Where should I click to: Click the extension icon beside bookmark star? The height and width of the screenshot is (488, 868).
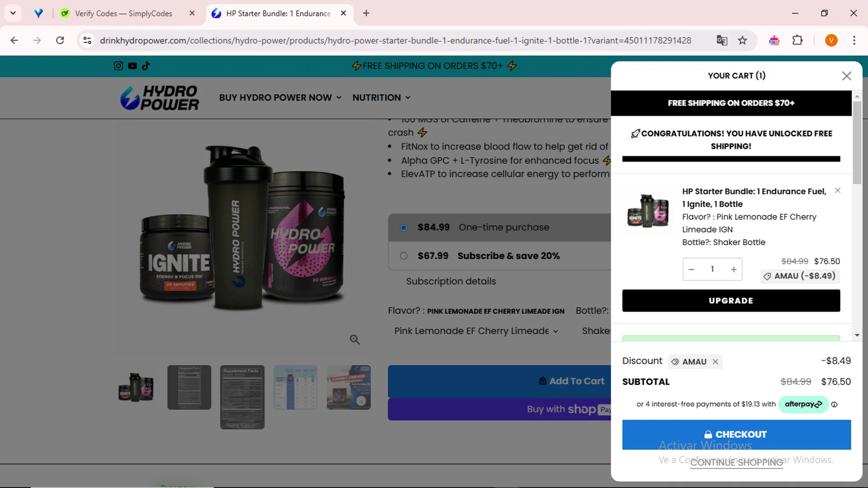[774, 41]
